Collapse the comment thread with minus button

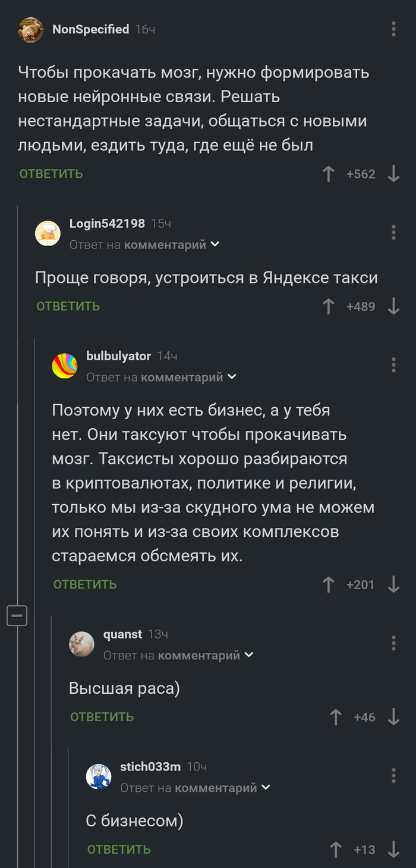(17, 616)
